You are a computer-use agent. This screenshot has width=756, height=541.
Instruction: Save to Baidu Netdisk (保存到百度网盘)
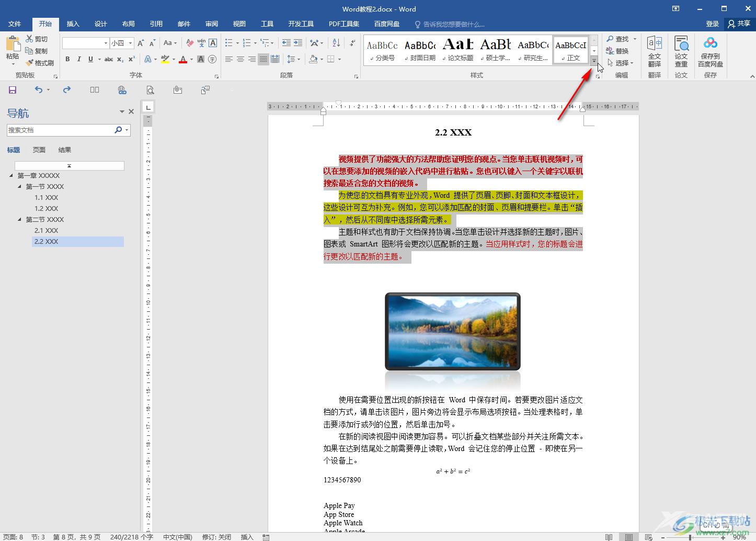click(x=711, y=51)
